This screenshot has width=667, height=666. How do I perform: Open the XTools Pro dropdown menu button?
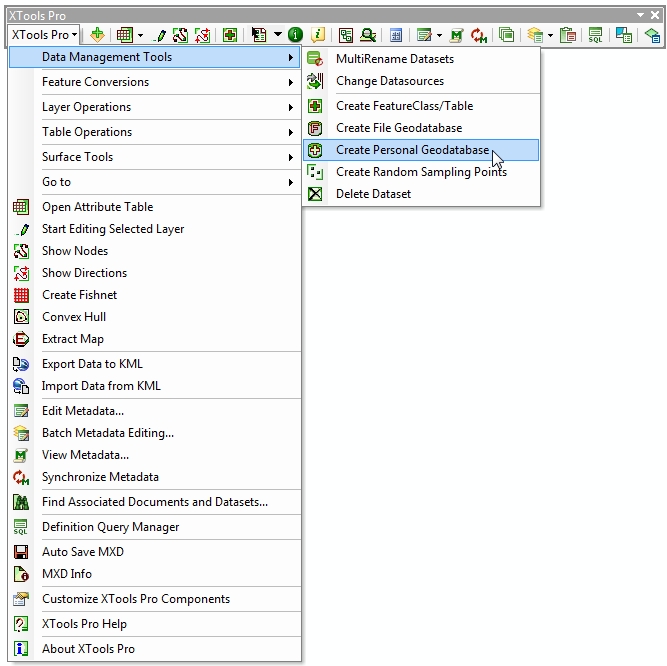click(x=44, y=34)
